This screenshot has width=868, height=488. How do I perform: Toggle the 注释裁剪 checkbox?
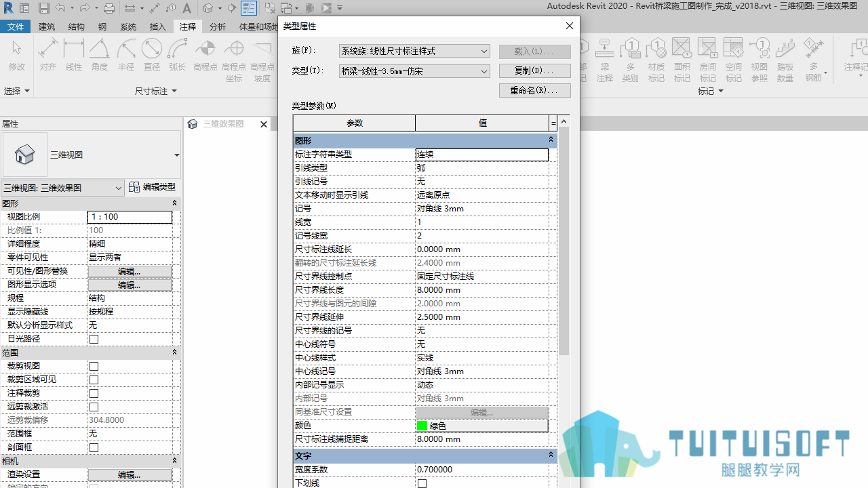pyautogui.click(x=94, y=393)
